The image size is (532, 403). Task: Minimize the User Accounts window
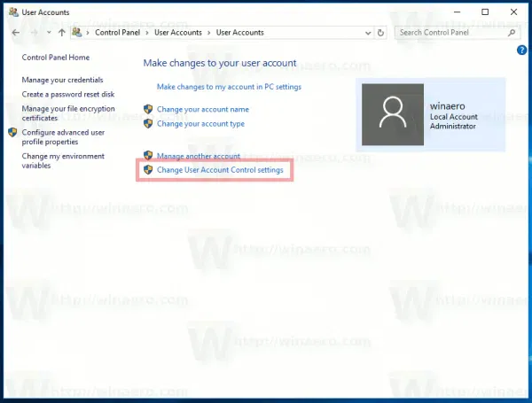click(x=457, y=12)
